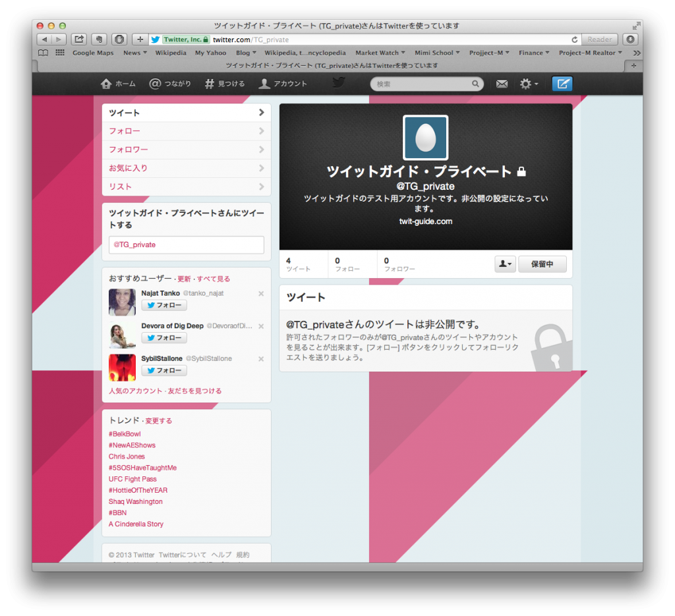Go back with Safari's back arrow
This screenshot has height=616, width=675.
(x=44, y=40)
